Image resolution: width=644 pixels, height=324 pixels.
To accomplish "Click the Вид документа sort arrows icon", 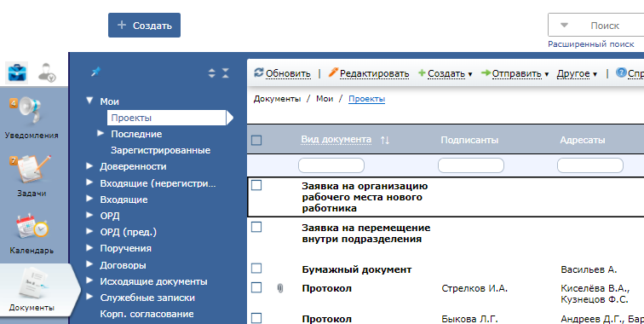I will tap(385, 140).
